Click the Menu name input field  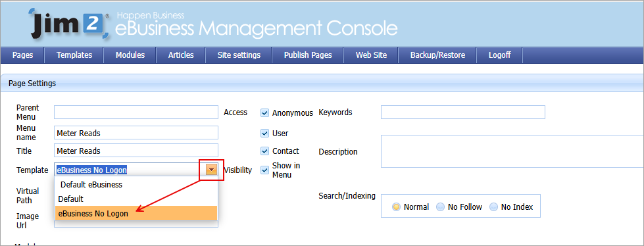(136, 133)
